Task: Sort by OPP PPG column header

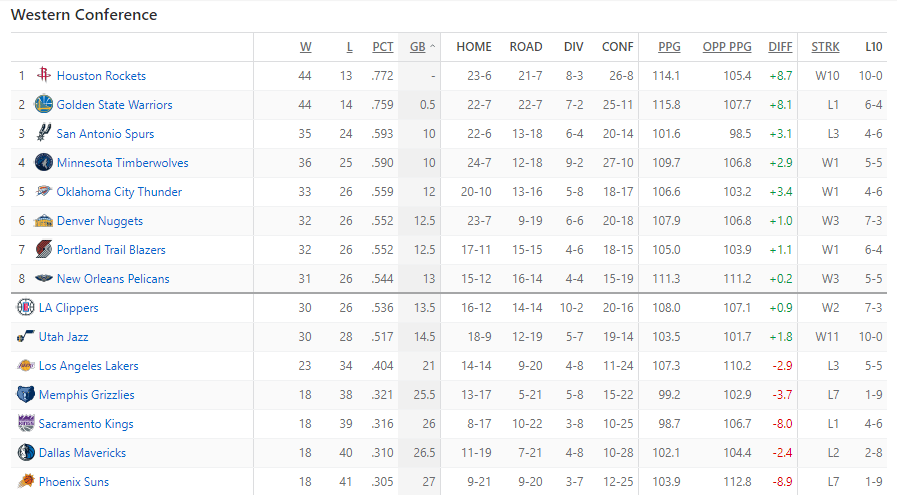Action: pyautogui.click(x=727, y=47)
